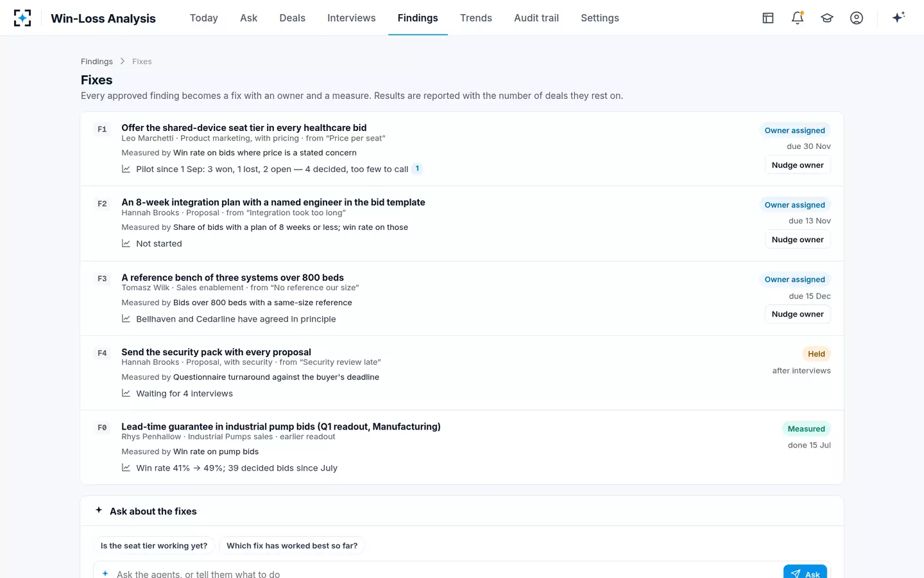
Task: Open the layout panel icon in header
Action: tap(768, 18)
